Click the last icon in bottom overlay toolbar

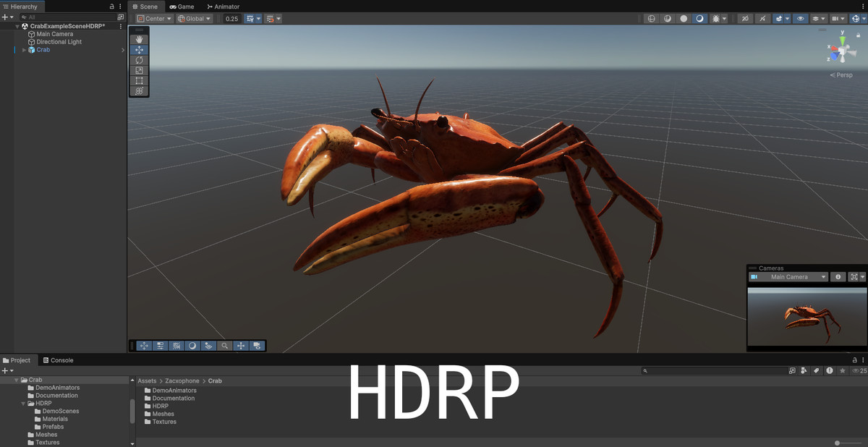[257, 346]
